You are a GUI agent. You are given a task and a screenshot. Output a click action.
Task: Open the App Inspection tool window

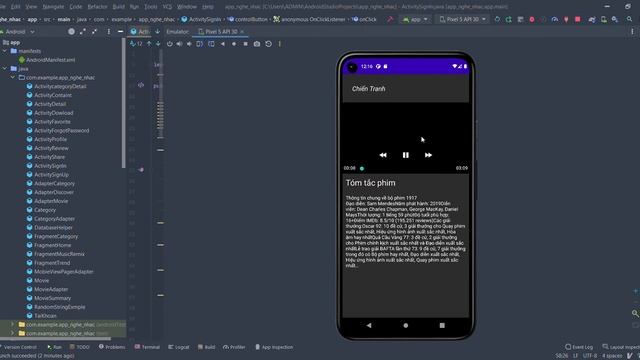274,347
